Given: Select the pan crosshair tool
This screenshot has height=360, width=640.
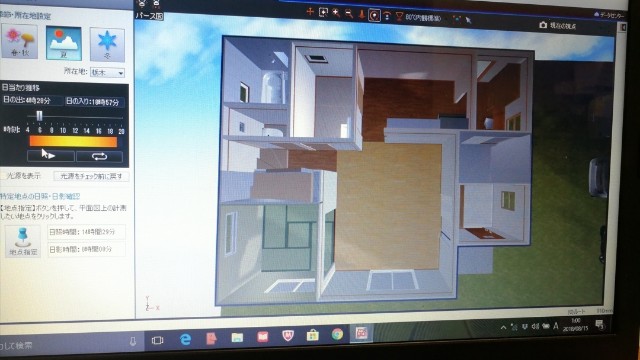Looking at the screenshot, I should point(310,12).
